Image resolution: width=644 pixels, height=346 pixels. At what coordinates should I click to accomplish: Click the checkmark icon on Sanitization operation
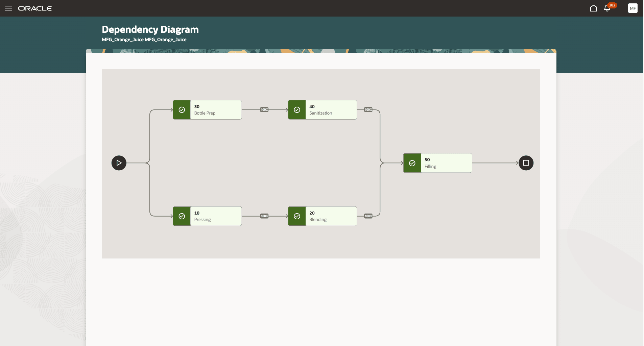pos(297,109)
